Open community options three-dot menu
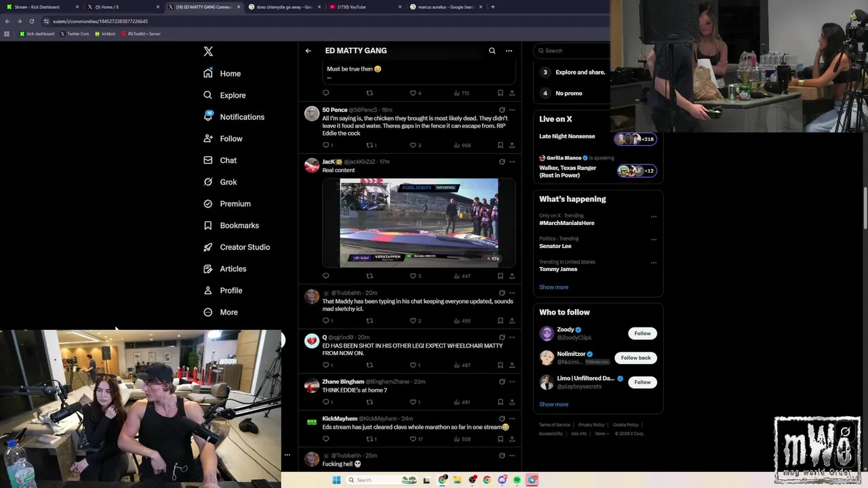 (509, 51)
